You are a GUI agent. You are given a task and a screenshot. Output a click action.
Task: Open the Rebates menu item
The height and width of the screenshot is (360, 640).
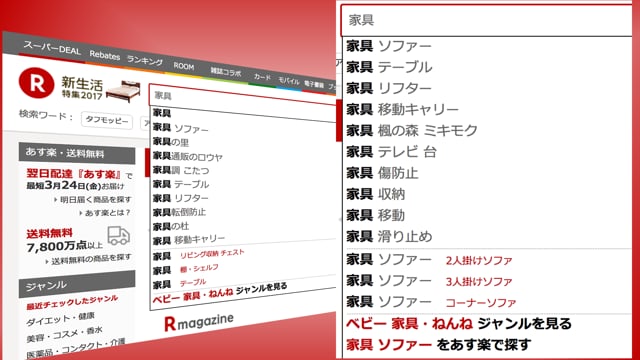click(104, 55)
